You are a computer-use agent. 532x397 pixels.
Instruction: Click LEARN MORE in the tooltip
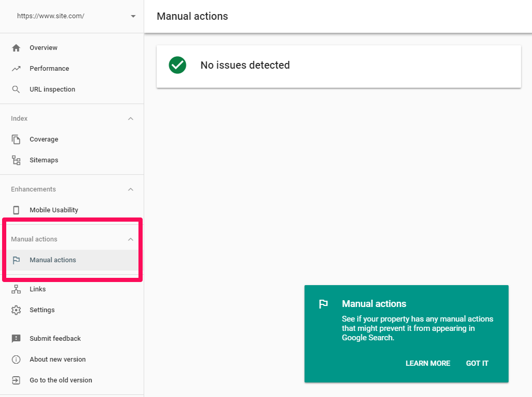[428, 363]
